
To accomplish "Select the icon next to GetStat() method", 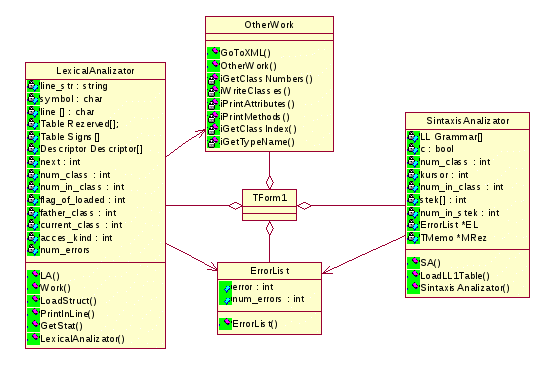I will tap(33, 326).
